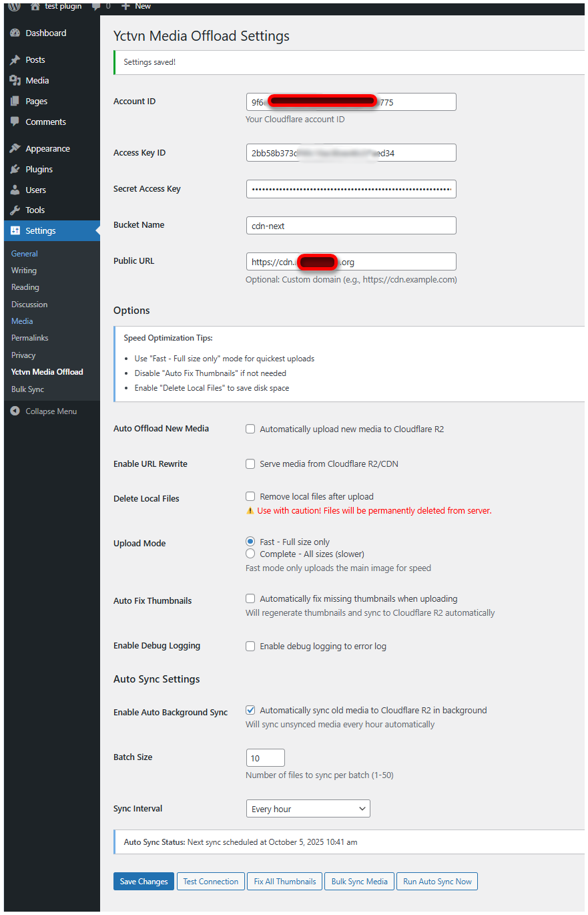The width and height of the screenshot is (588, 915).
Task: Click the Users person icon
Action: coord(15,190)
